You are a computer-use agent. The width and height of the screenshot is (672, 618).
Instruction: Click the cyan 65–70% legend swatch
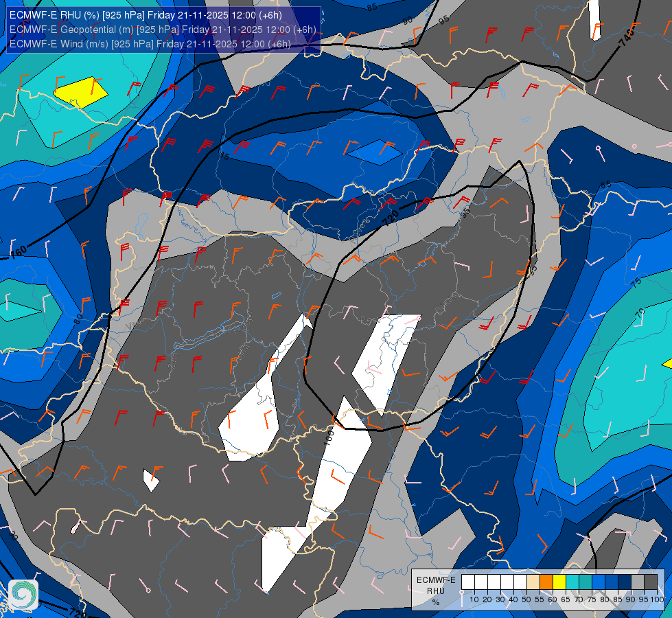pos(572,582)
